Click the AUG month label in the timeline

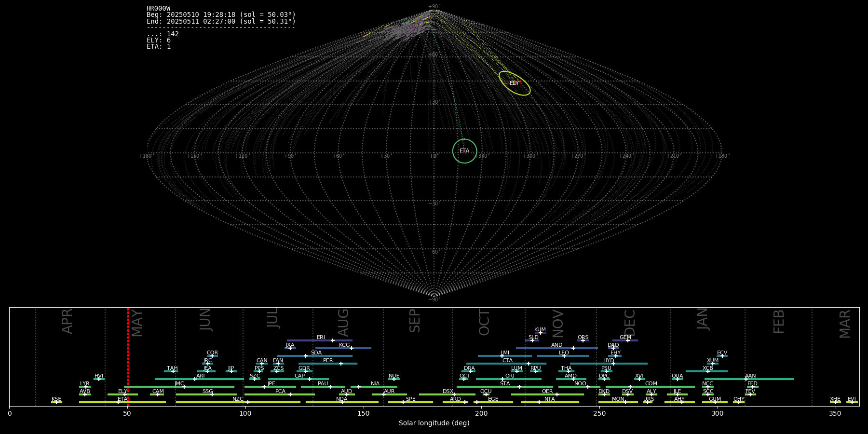[x=343, y=323]
